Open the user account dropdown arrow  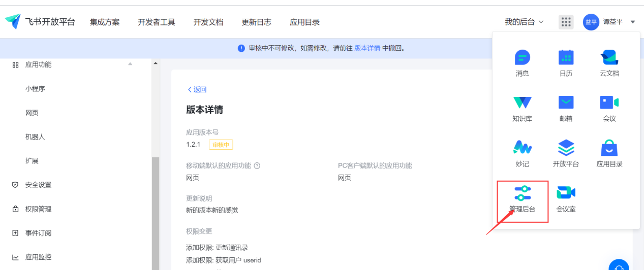click(x=633, y=22)
